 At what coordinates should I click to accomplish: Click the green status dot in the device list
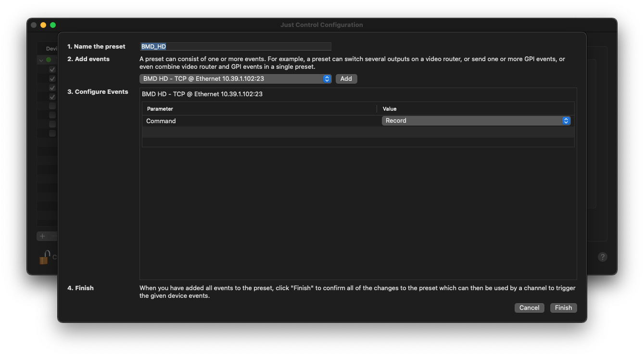point(48,60)
